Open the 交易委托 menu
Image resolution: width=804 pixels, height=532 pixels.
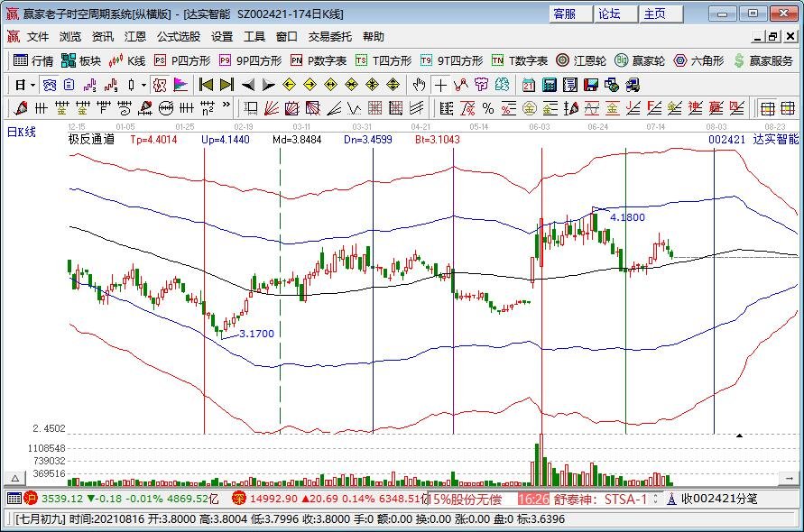tap(330, 37)
